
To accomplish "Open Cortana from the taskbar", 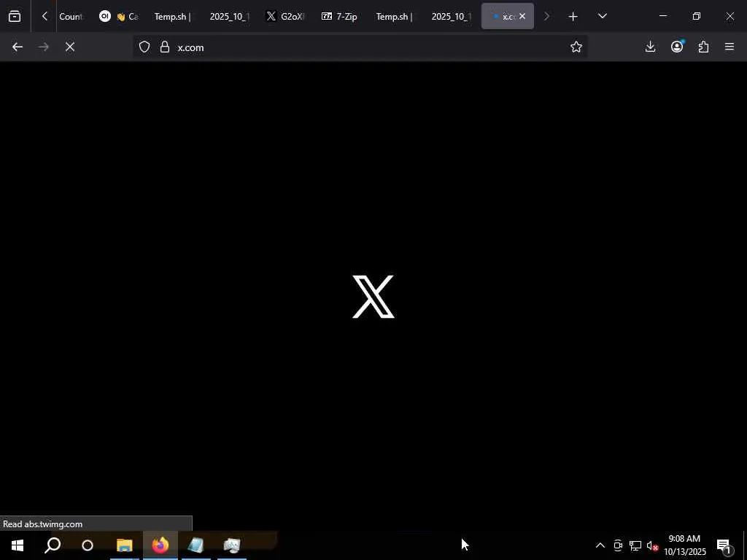I will click(x=88, y=545).
